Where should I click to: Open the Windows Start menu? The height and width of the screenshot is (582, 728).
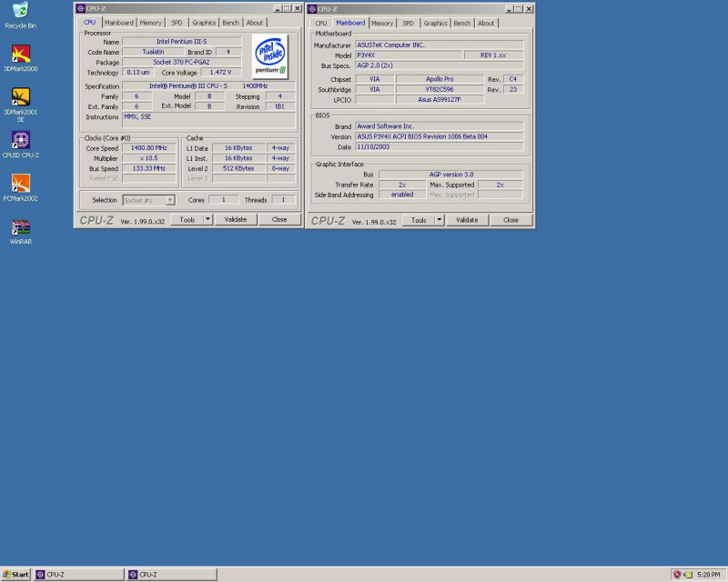16,575
